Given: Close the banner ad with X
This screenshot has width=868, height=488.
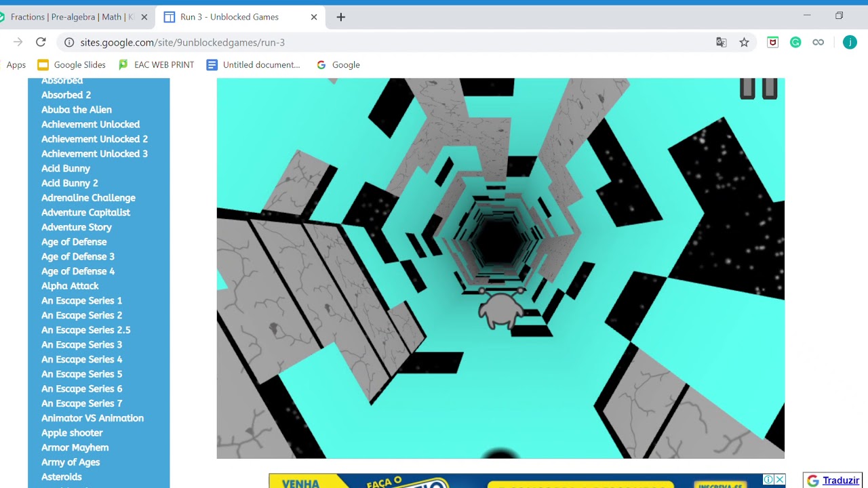Looking at the screenshot, I should (780, 479).
